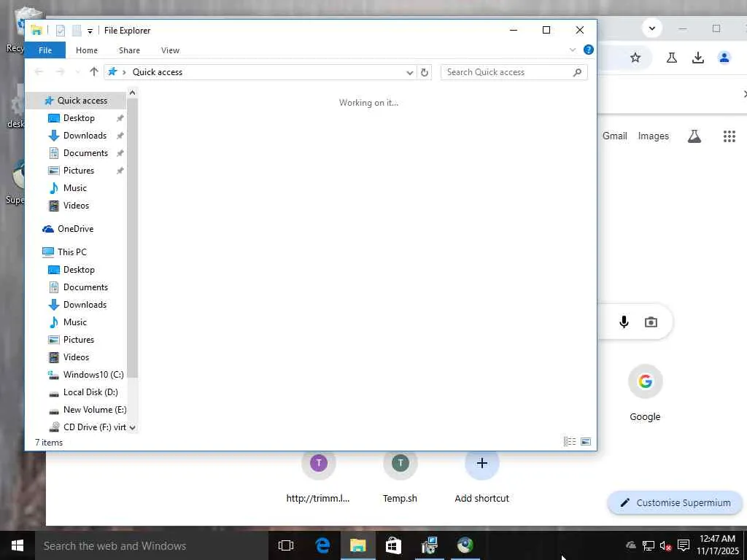Click Search Labs flask on Google page

(694, 136)
